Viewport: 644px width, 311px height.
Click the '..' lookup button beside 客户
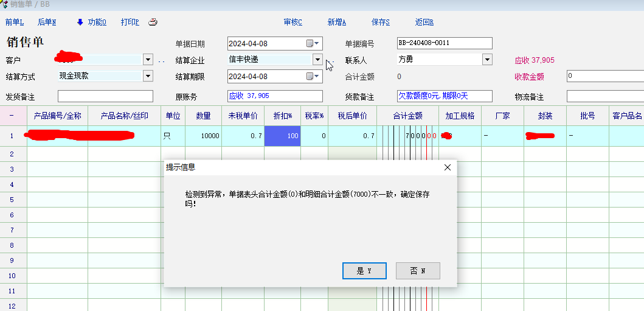tap(162, 60)
